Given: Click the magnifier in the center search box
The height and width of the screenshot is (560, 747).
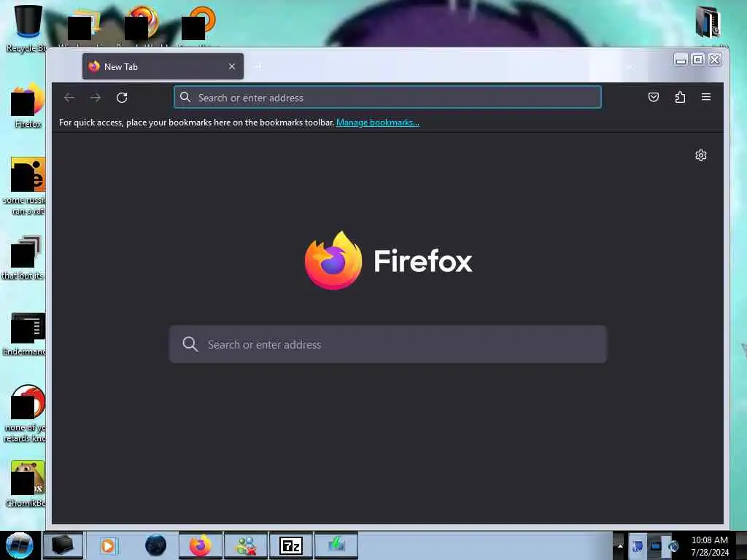Looking at the screenshot, I should click(x=190, y=344).
